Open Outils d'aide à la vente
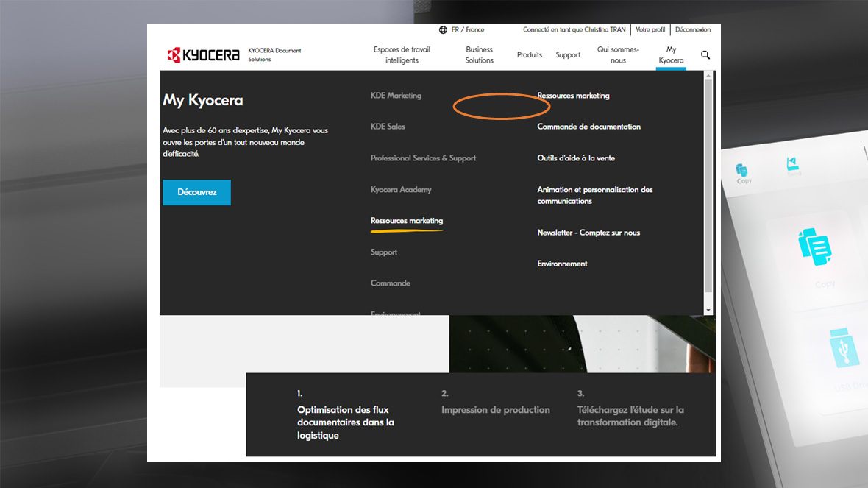 [x=576, y=158]
